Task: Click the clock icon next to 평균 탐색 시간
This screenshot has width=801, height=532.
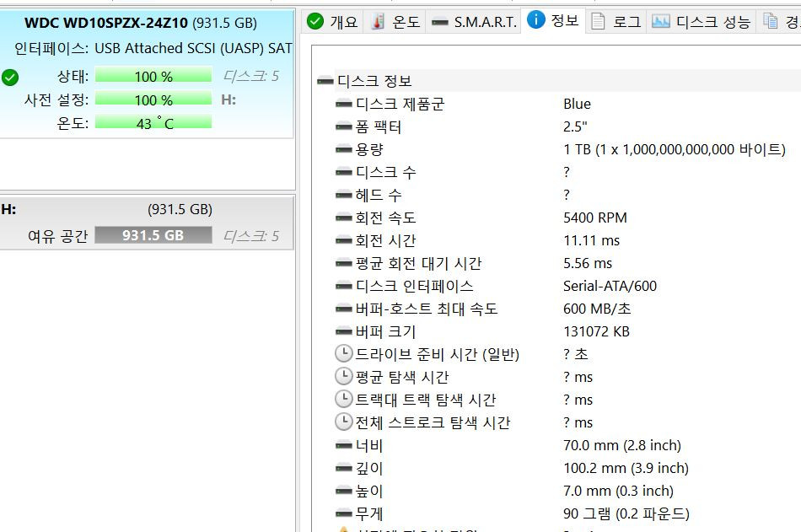Action: coord(343,377)
